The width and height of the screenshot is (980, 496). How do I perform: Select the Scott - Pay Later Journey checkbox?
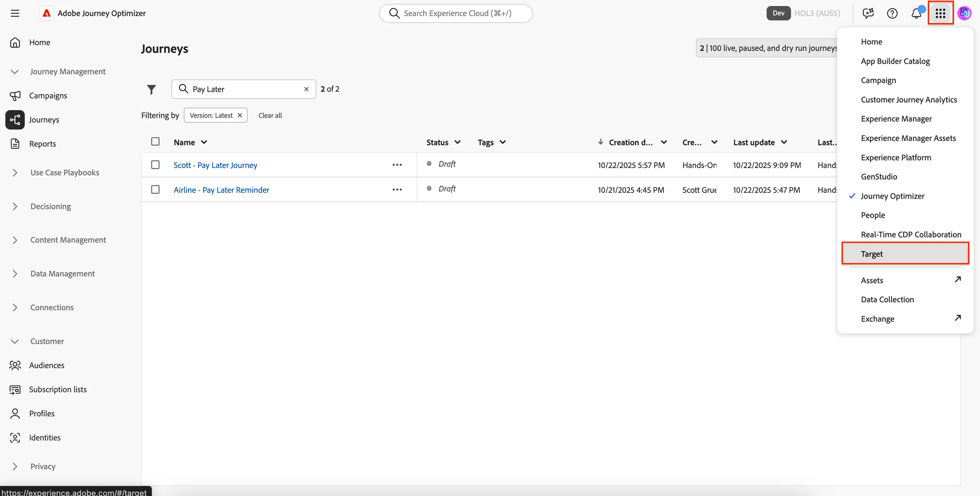pos(155,165)
